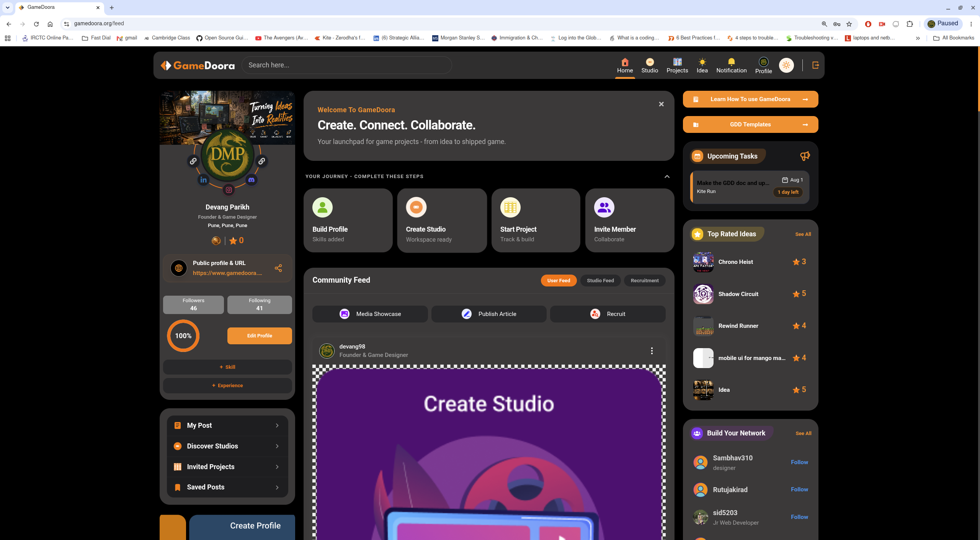Image resolution: width=980 pixels, height=540 pixels.
Task: Click See All in Build Your Network
Action: (x=803, y=434)
